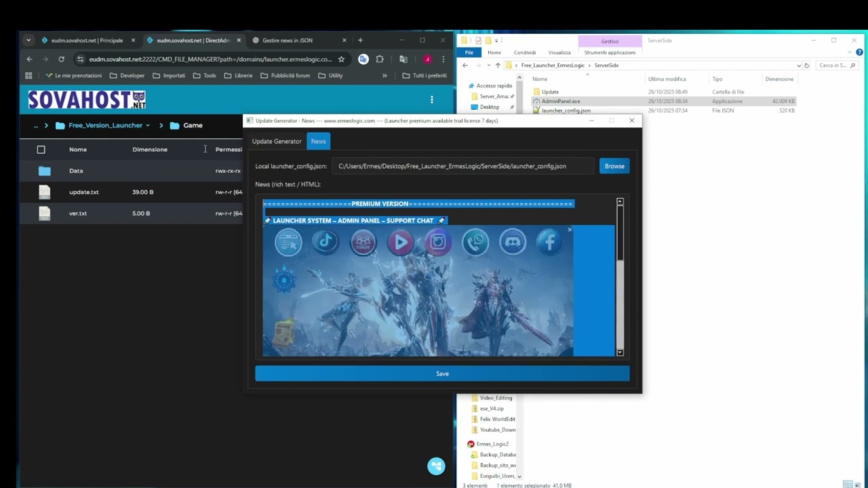This screenshot has width=868, height=488.
Task: Open Explorer recent locations dropdown arrow
Action: pyautogui.click(x=488, y=65)
